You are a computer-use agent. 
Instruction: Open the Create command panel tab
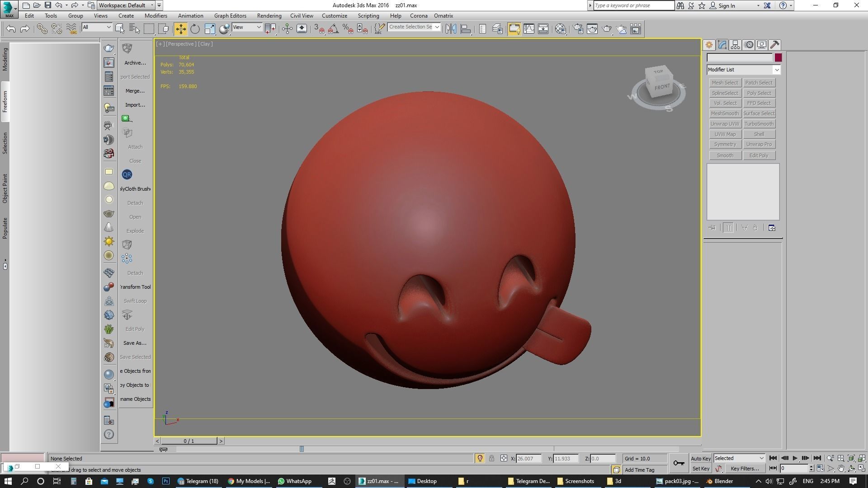click(x=709, y=45)
